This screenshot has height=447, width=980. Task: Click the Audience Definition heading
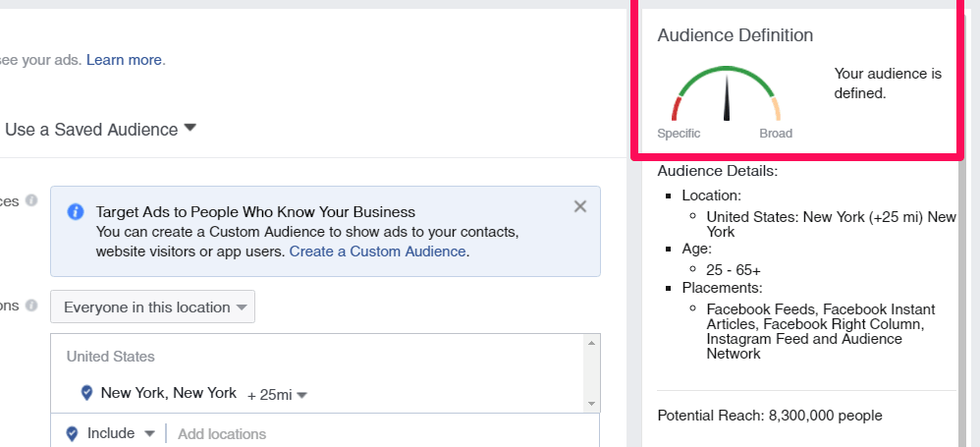[x=735, y=35]
